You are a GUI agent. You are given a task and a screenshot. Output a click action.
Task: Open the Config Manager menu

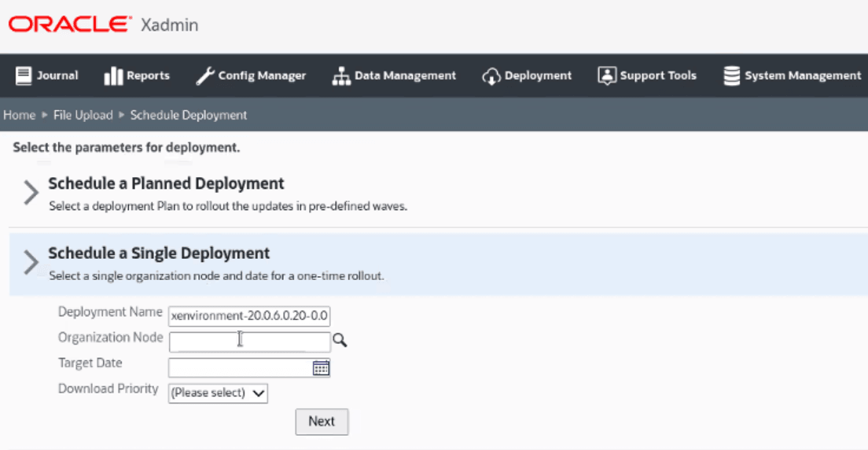(x=251, y=76)
